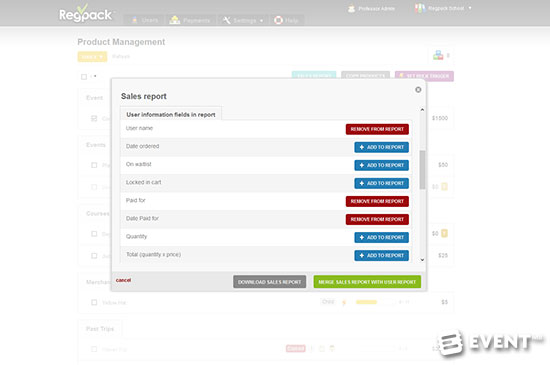Click the Regpack logo
This screenshot has width=550, height=365.
86,14
